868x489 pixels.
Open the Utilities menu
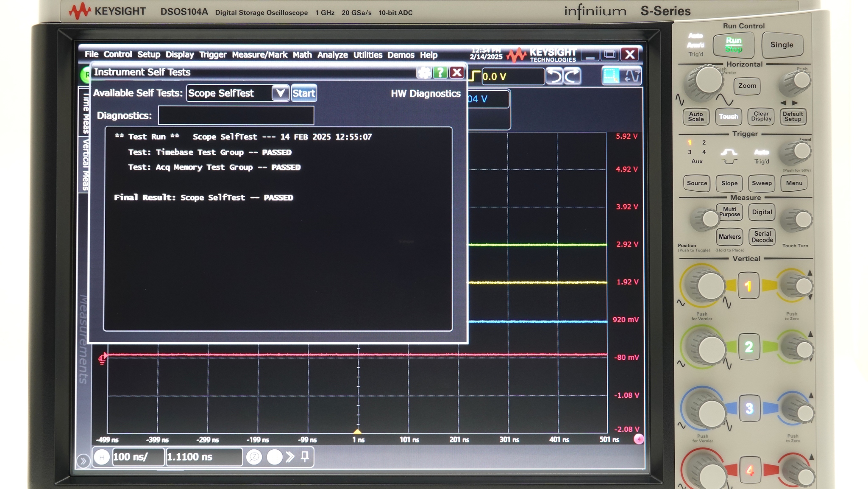(367, 54)
